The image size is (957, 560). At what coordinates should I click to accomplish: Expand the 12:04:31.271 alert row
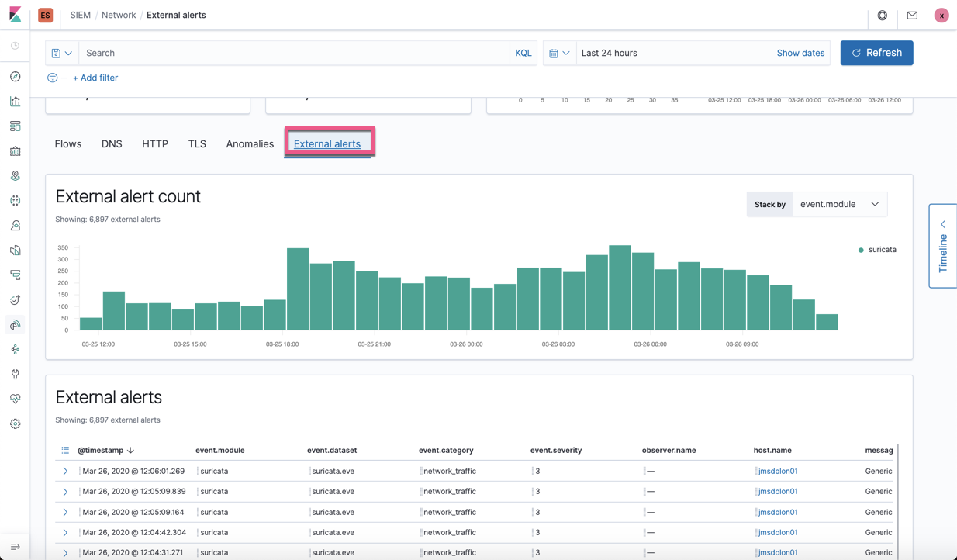[65, 553]
